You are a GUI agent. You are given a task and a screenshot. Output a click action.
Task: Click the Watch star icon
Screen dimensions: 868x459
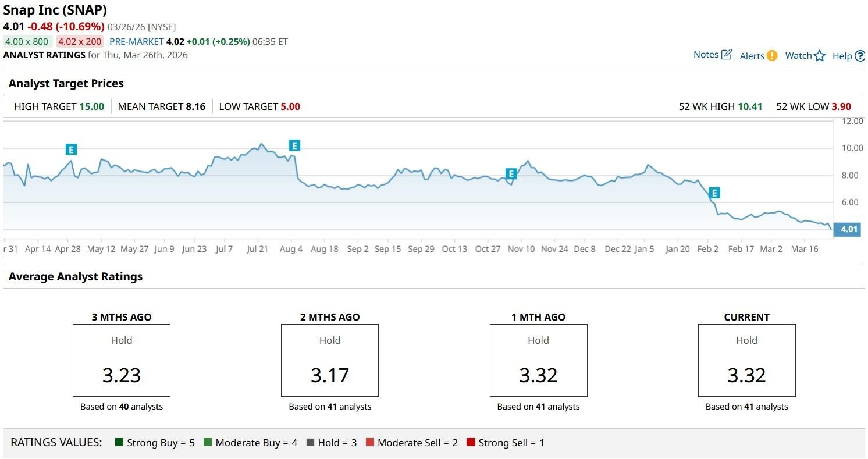click(820, 56)
